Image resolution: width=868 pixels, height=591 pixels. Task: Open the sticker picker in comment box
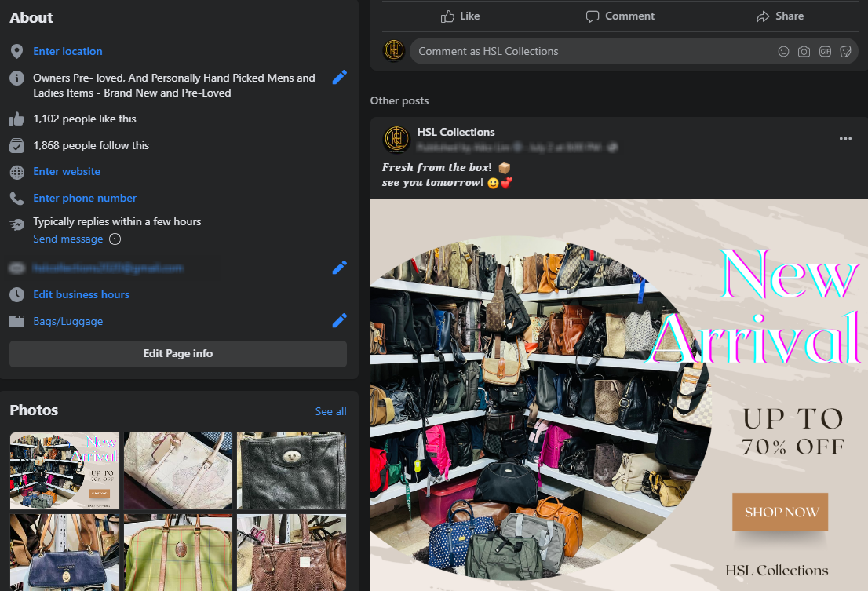[x=845, y=52]
